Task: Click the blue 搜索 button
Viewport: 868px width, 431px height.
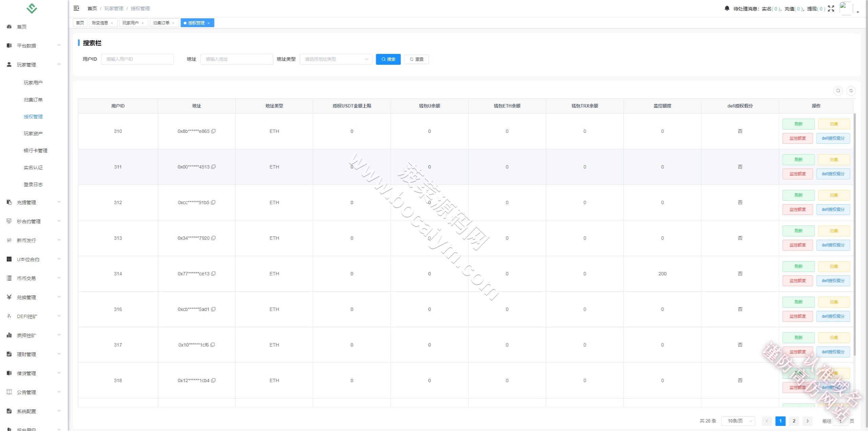Action: tap(388, 59)
